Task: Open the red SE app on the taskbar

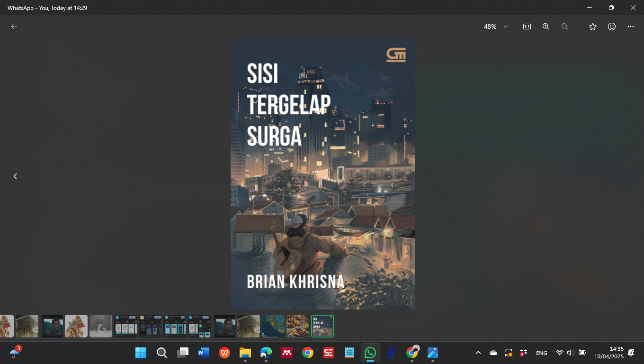Action: click(x=329, y=353)
